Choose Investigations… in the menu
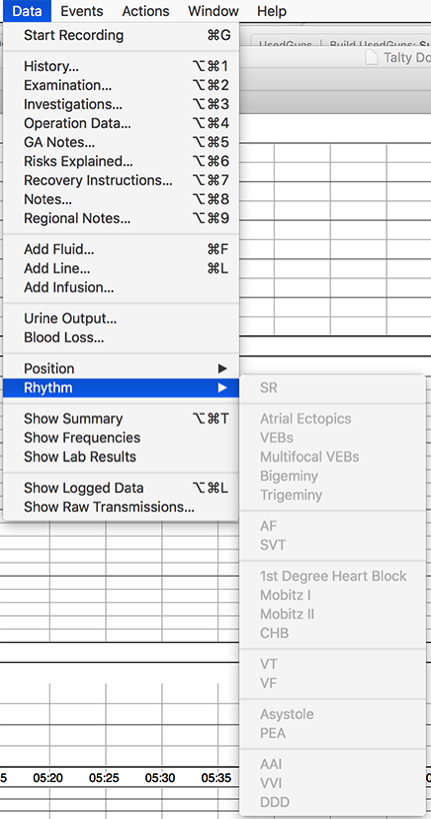The image size is (431, 819). tap(121, 104)
